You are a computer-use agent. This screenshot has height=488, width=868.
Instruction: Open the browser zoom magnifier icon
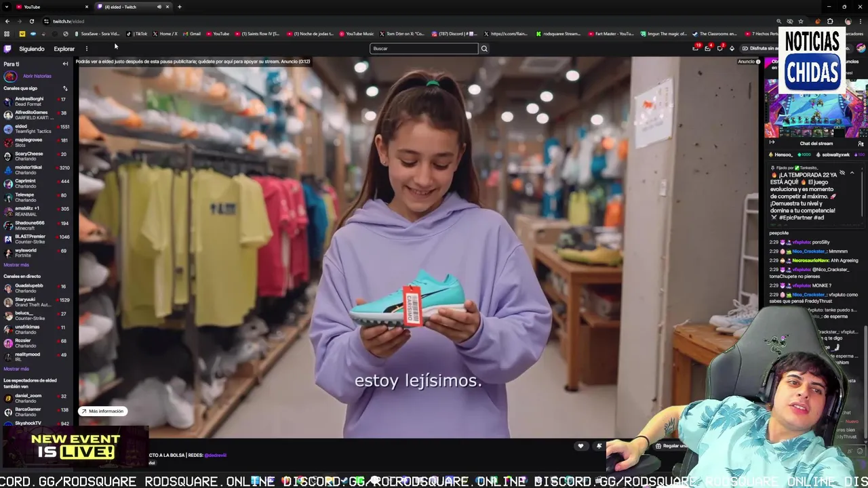(779, 22)
